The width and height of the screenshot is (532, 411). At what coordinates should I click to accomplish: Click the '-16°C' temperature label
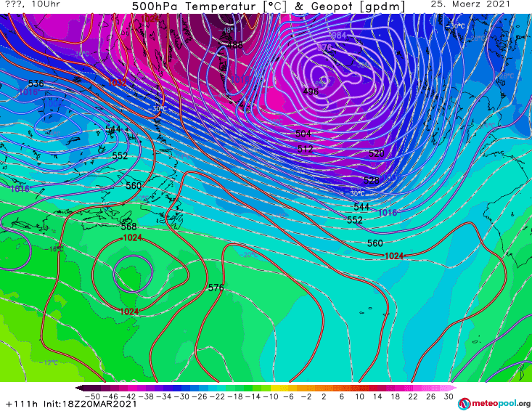pos(54,249)
